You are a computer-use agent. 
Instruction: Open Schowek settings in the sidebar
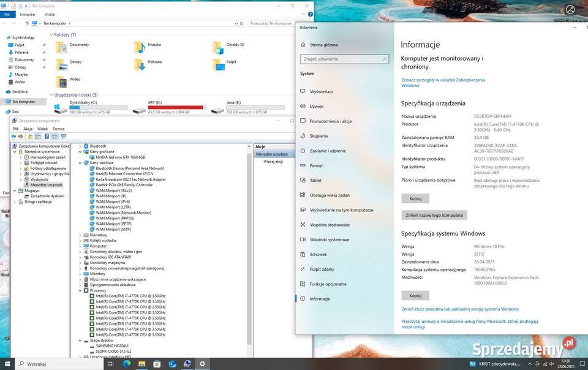(x=319, y=254)
